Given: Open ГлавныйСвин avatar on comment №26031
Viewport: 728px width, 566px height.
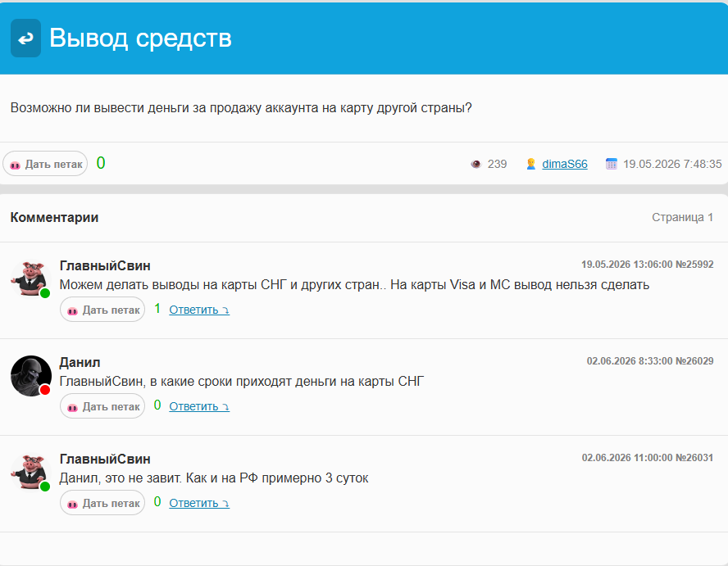Looking at the screenshot, I should click(x=30, y=473).
